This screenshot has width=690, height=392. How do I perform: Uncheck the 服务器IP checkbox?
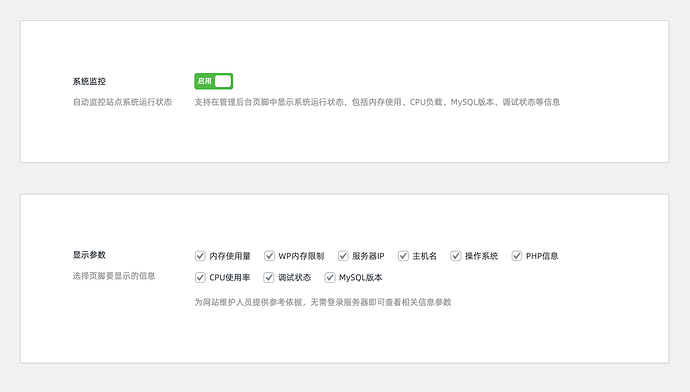(x=343, y=256)
